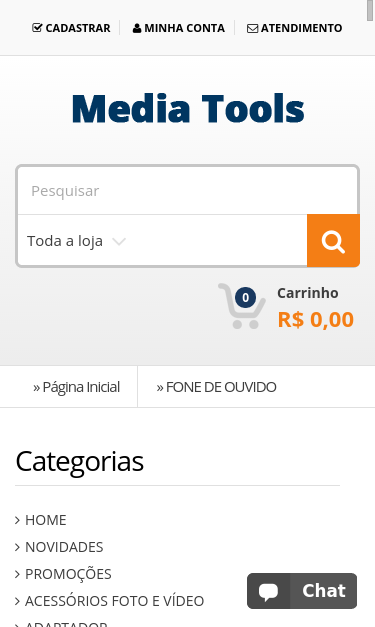The image size is (375, 627).
Task: Click the page scrollbar thumb
Action: click(x=370, y=10)
